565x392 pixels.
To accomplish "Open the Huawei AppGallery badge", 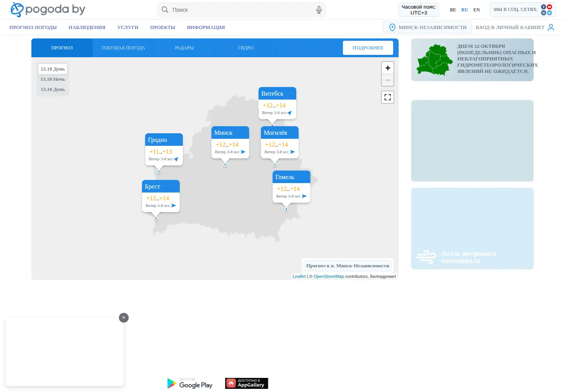I will click(246, 383).
